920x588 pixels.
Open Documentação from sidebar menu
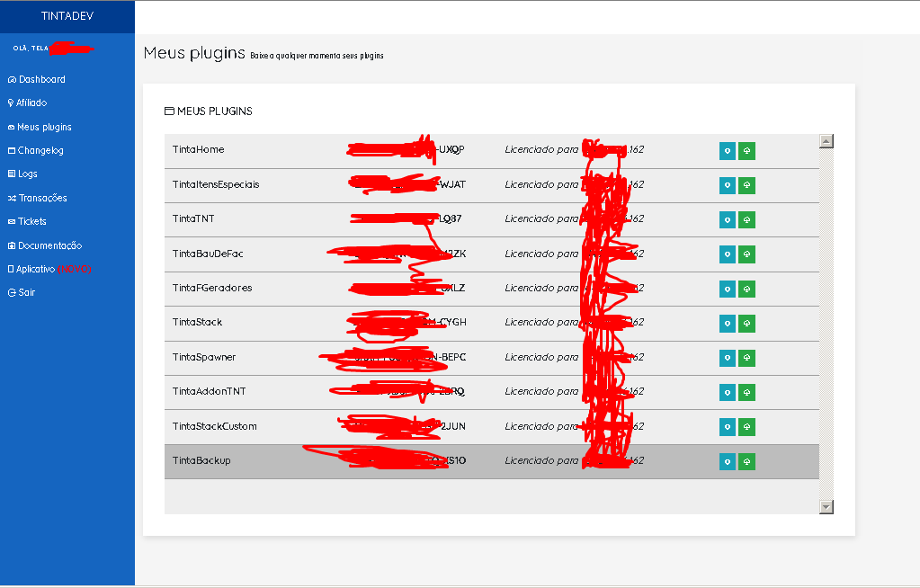(49, 245)
